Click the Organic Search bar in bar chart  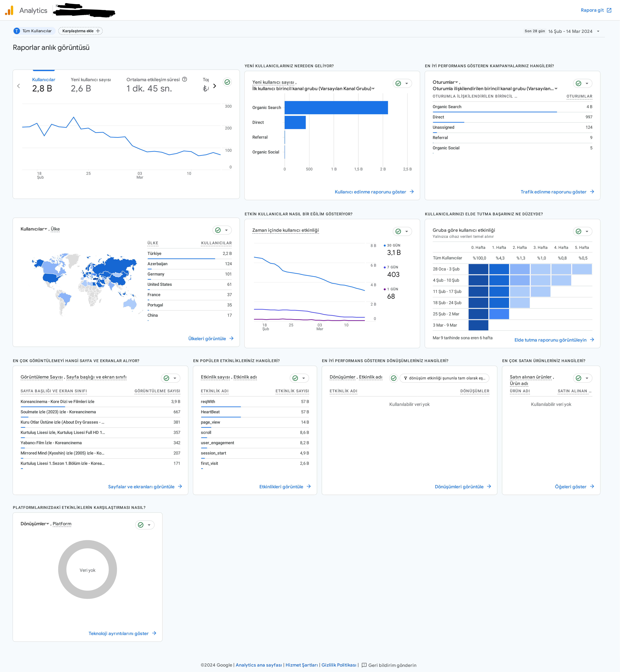click(336, 108)
